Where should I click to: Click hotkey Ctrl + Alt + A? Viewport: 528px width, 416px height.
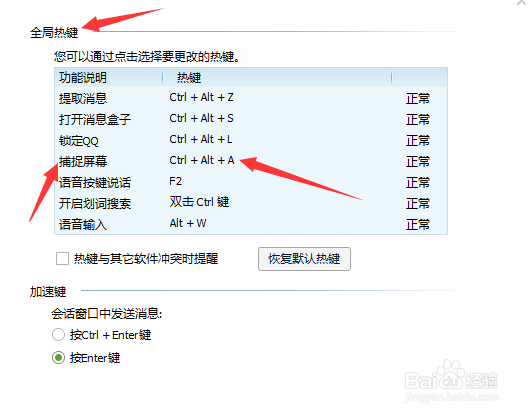[x=202, y=160]
